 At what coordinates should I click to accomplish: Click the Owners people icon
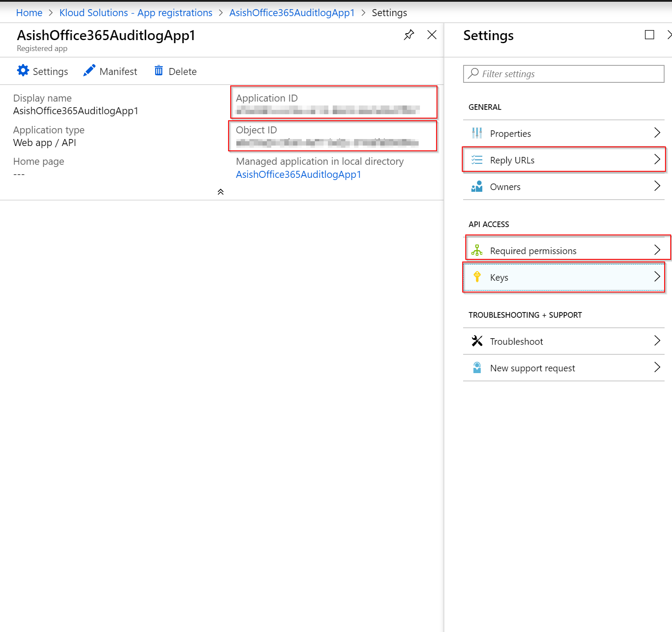[477, 187]
